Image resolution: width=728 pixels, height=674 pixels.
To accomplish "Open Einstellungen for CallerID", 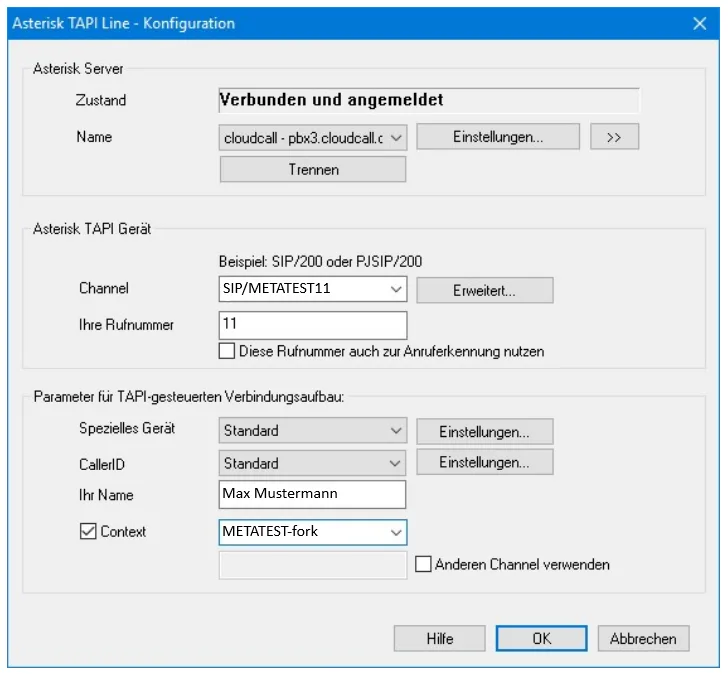I will tap(484, 464).
